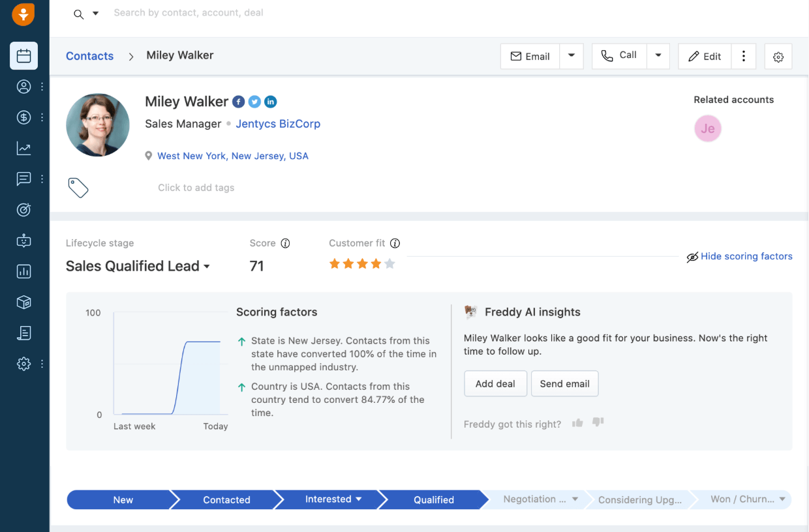This screenshot has width=809, height=532.
Task: Open the Deals section from the sidebar
Action: point(23,117)
